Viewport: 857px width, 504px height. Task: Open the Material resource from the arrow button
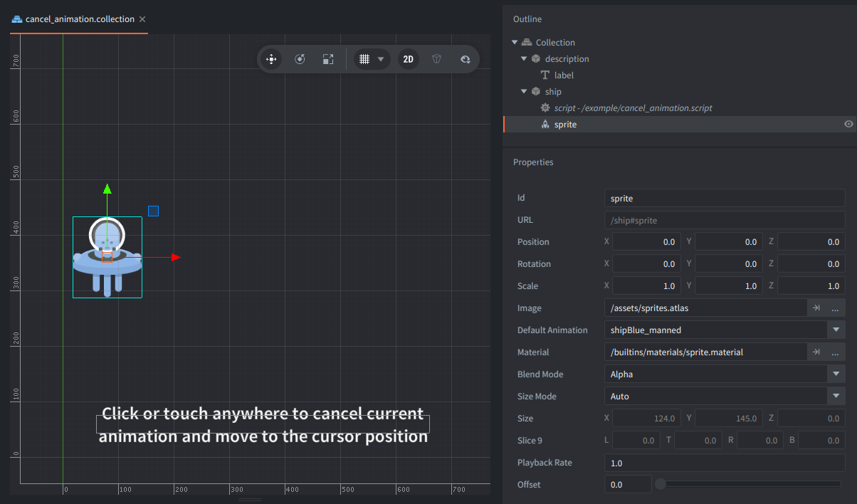(816, 352)
